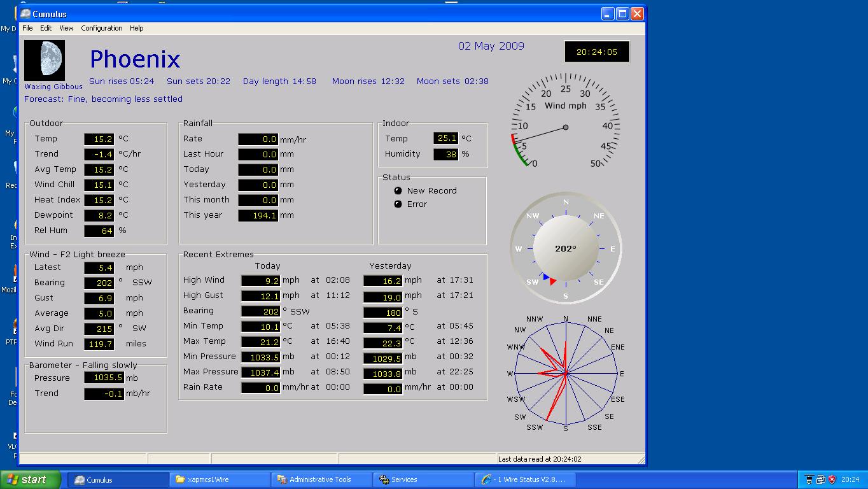Image resolution: width=868 pixels, height=489 pixels.
Task: Click the moon phase image
Action: [45, 60]
